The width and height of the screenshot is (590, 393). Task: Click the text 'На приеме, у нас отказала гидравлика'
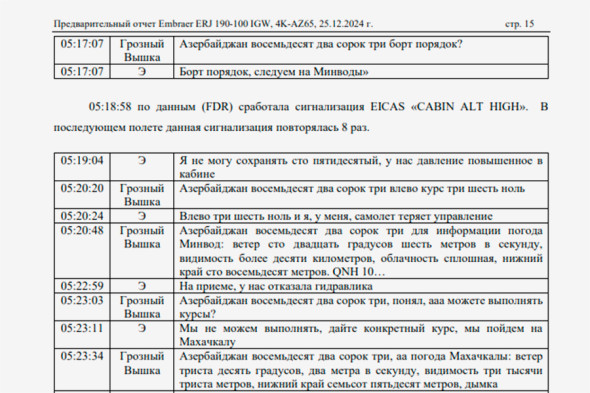(276, 286)
